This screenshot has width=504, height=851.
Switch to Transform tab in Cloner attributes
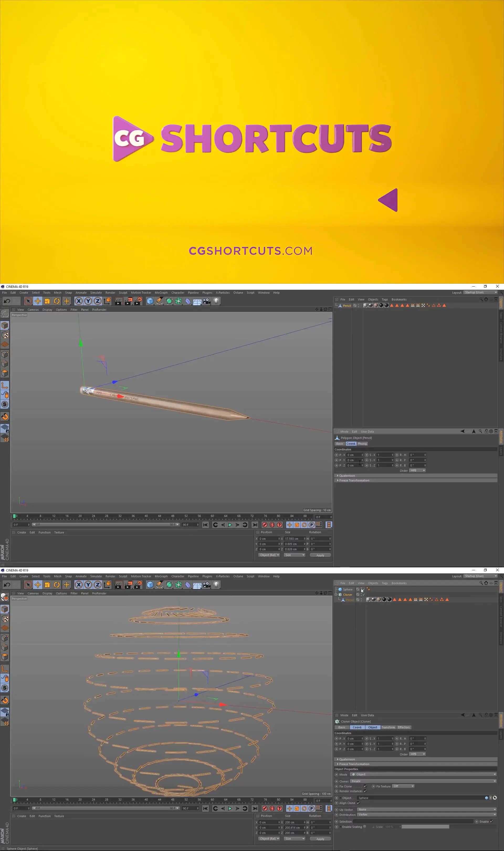pyautogui.click(x=388, y=727)
